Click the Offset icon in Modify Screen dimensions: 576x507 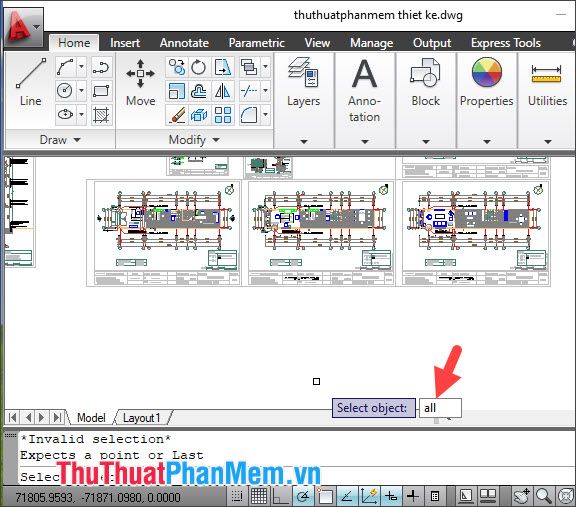199,91
